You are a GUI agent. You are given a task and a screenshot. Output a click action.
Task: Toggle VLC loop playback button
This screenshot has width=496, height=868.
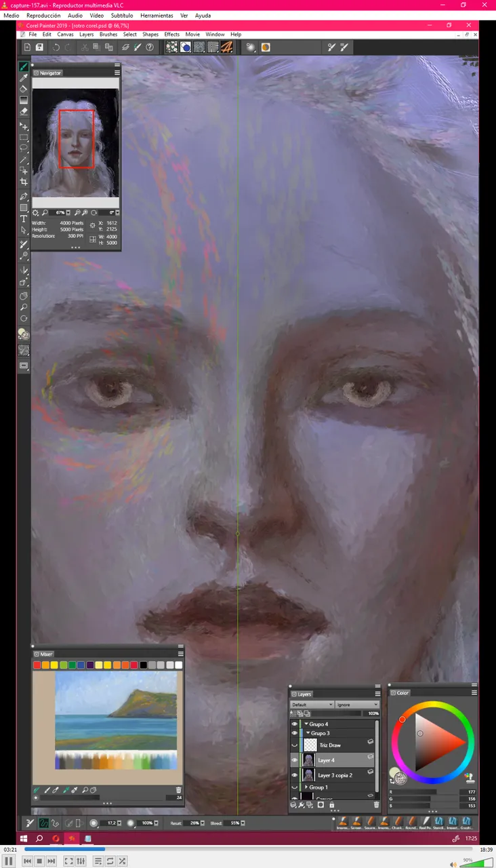coord(110,861)
